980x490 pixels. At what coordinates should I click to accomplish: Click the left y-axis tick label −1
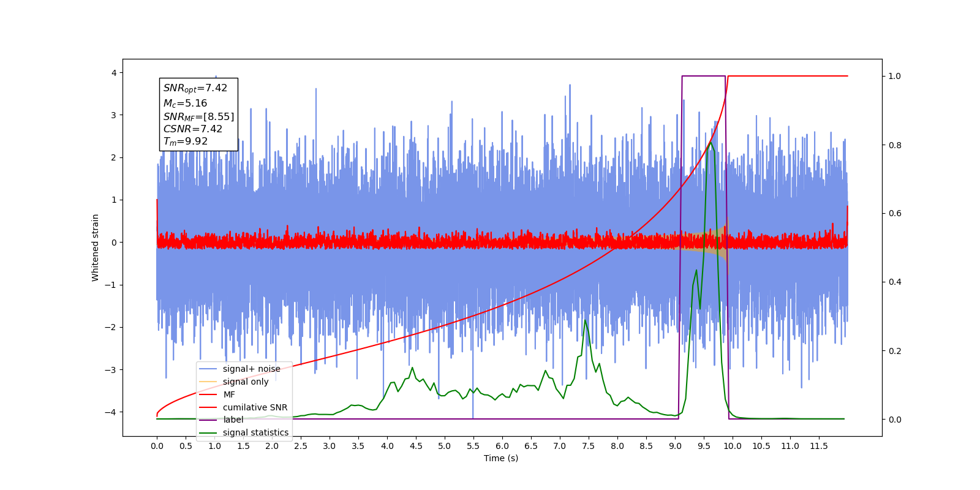110,285
